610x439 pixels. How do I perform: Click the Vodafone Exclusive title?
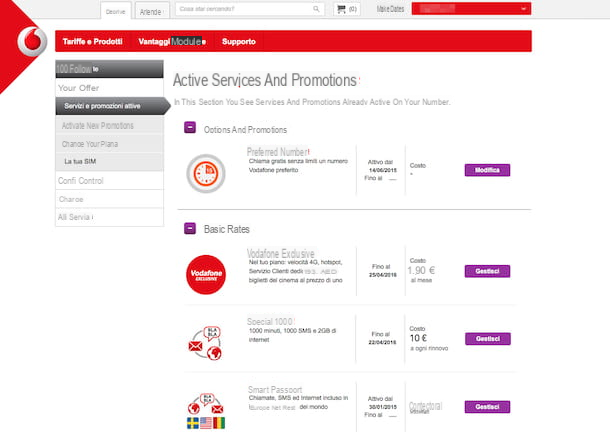pyautogui.click(x=280, y=253)
